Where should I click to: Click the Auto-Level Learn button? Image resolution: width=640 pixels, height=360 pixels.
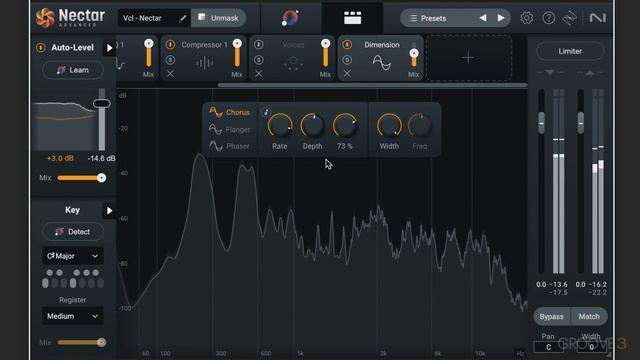pyautogui.click(x=73, y=70)
